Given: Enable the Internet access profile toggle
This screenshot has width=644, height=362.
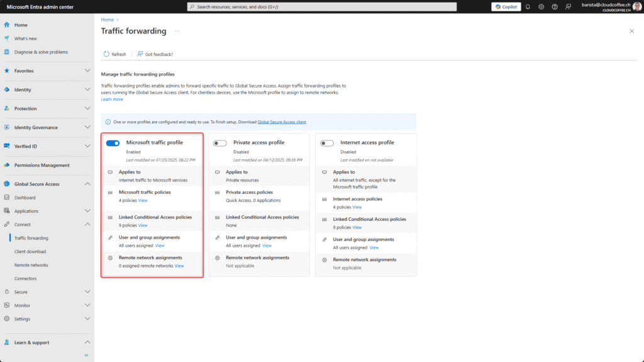Looking at the screenshot, I should (x=327, y=143).
